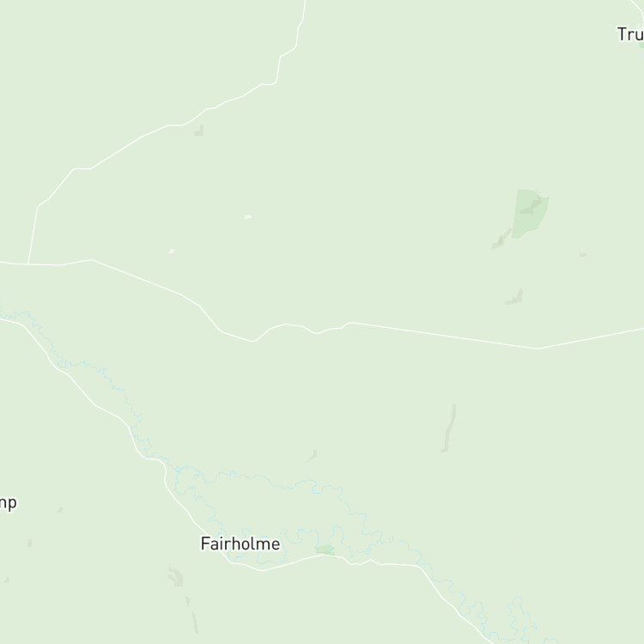Select the lowest dip of the central east-west road

253,341
